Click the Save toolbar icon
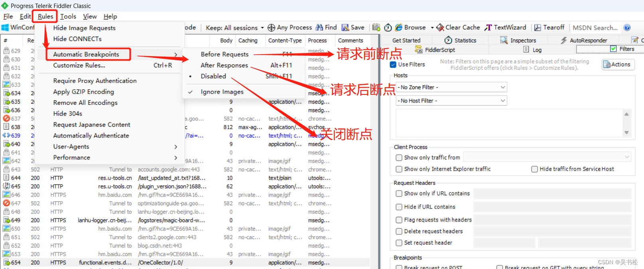 (x=345, y=27)
